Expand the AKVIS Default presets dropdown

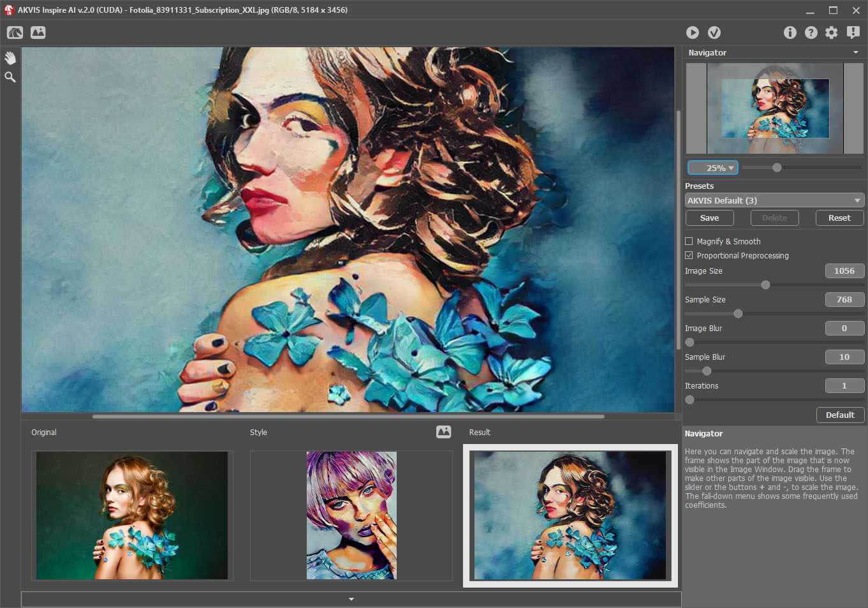pos(774,200)
